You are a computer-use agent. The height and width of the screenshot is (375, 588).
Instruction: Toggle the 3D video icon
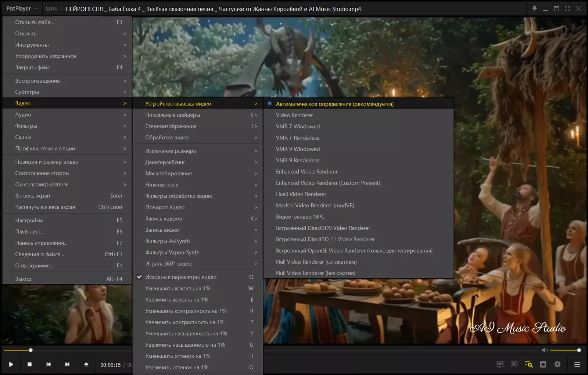click(x=514, y=364)
